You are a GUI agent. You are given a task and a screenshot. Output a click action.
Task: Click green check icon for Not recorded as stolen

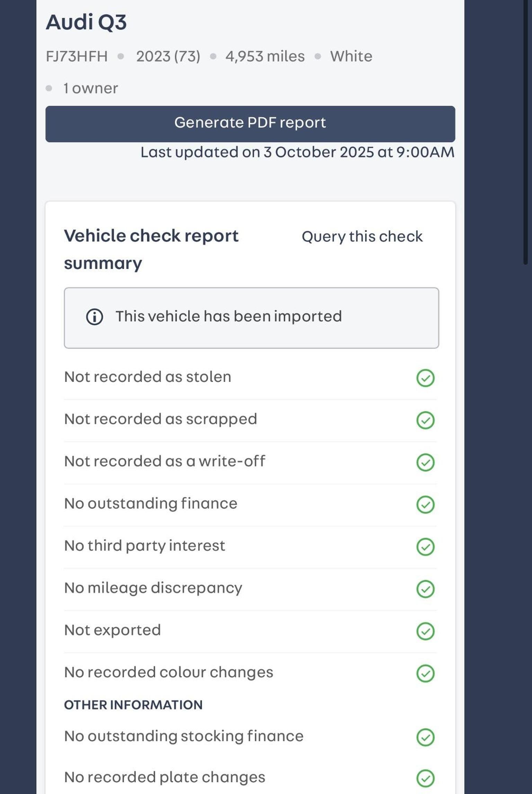click(x=425, y=378)
